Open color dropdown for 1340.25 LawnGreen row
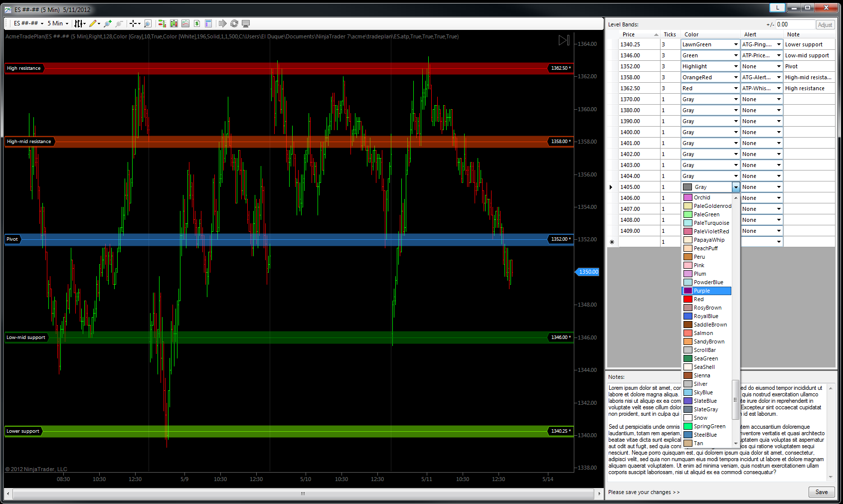 (x=736, y=44)
